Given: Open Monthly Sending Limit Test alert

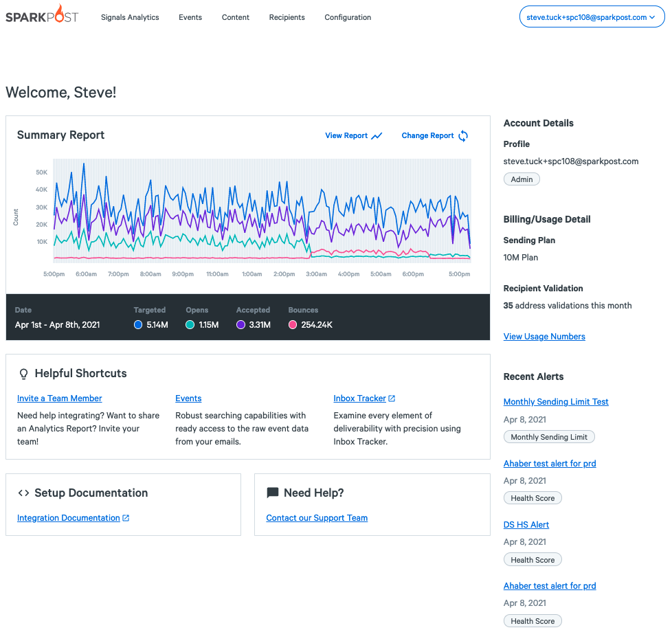Looking at the screenshot, I should pos(556,401).
